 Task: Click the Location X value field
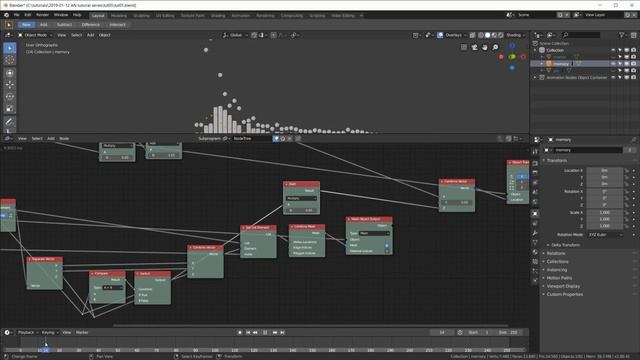605,170
